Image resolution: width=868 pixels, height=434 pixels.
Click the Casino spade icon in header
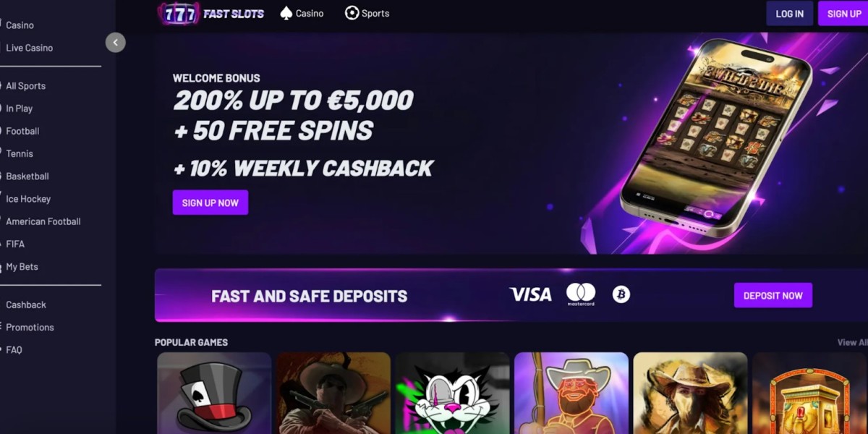pyautogui.click(x=286, y=13)
